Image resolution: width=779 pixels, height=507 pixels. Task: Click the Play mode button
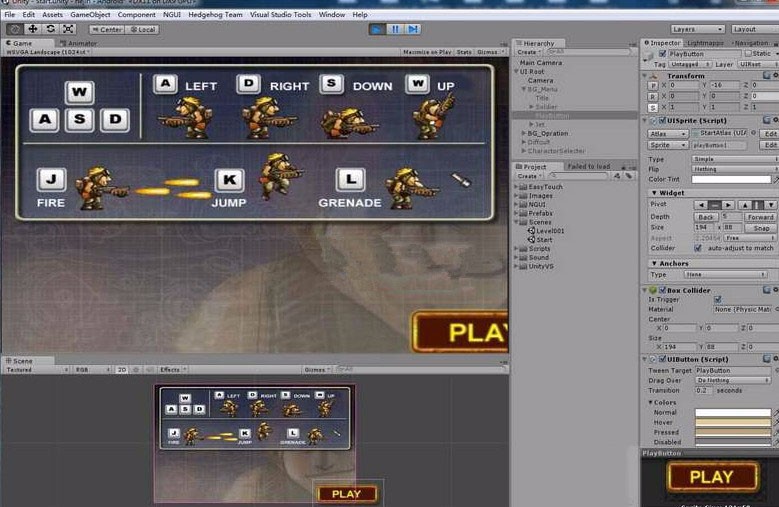377,29
